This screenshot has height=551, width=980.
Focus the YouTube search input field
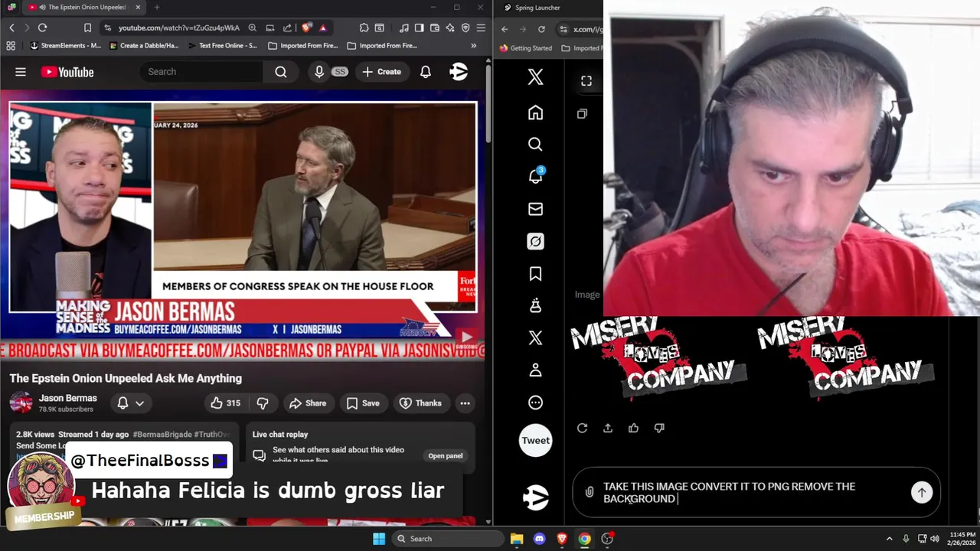coord(201,72)
